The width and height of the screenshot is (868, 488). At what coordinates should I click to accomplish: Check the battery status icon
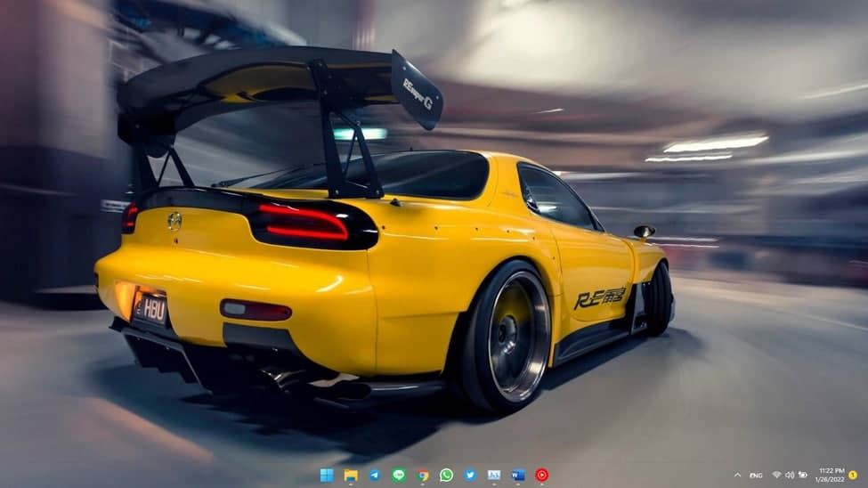(x=803, y=475)
